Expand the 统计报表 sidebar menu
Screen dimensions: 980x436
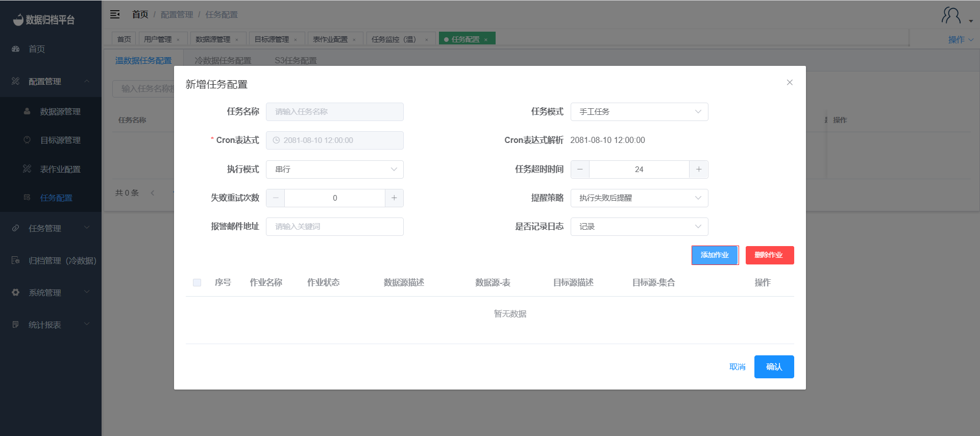pos(87,324)
